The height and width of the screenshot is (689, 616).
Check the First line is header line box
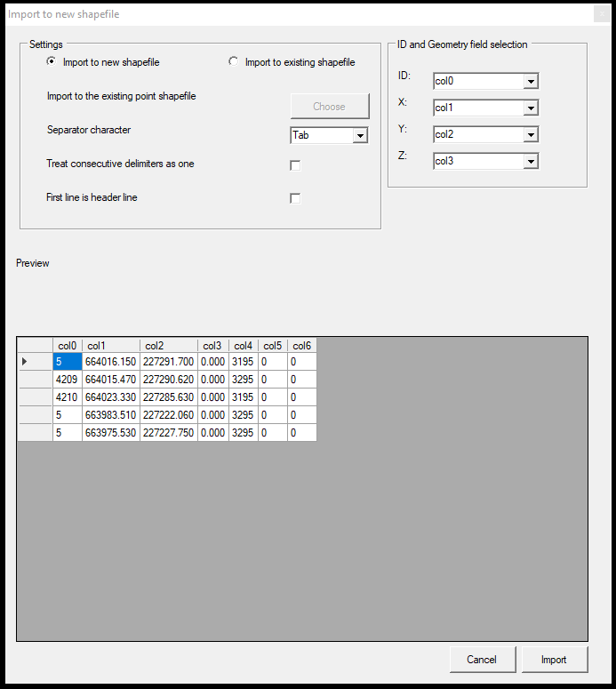coord(295,198)
